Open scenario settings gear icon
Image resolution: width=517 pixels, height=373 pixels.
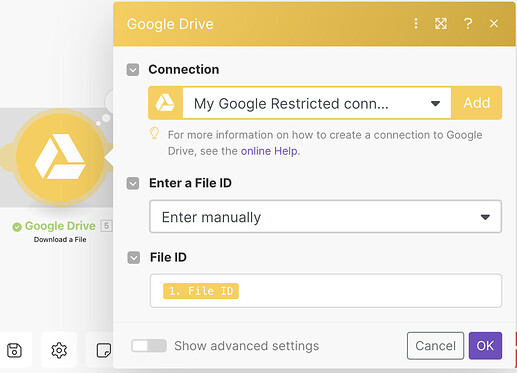pos(59,350)
